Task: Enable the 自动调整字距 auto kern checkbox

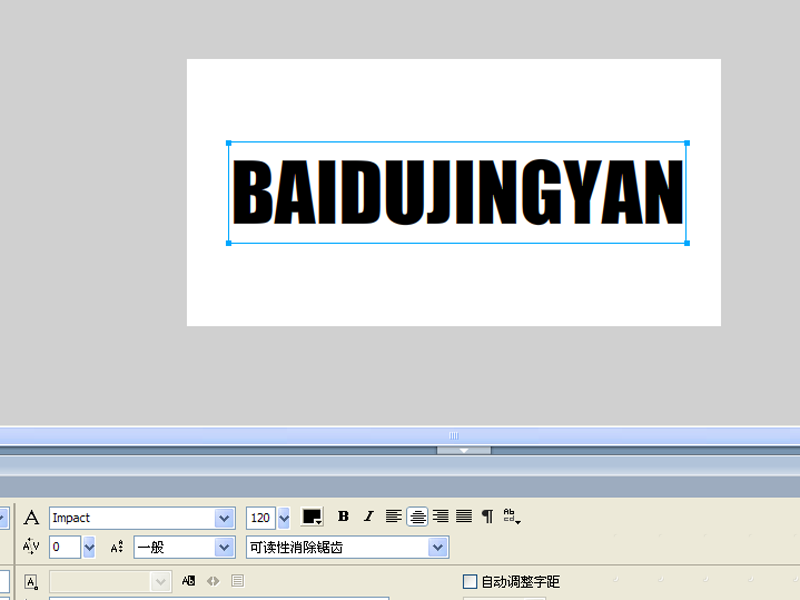Action: (x=470, y=582)
